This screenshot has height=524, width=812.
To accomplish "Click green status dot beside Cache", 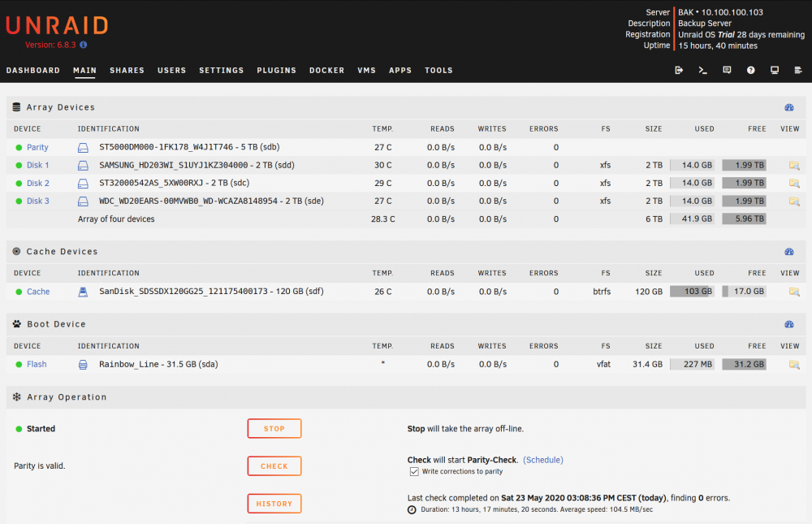I will 19,292.
